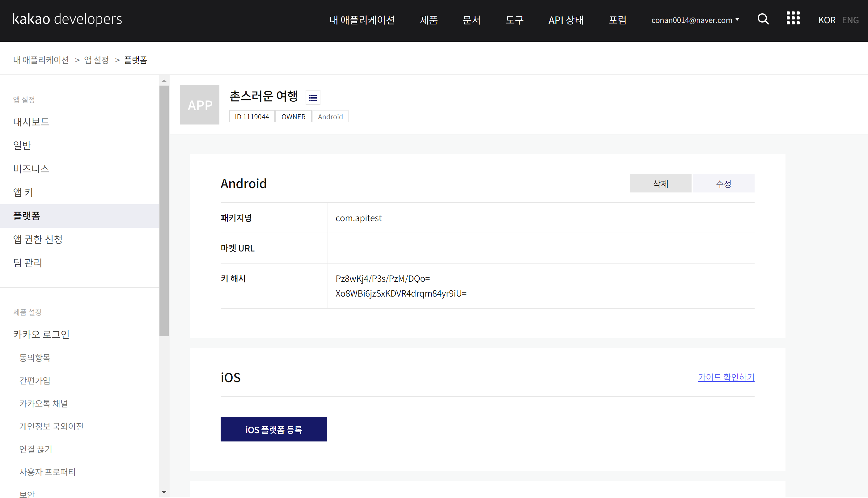
Task: Open the API 상태 menu
Action: (566, 20)
